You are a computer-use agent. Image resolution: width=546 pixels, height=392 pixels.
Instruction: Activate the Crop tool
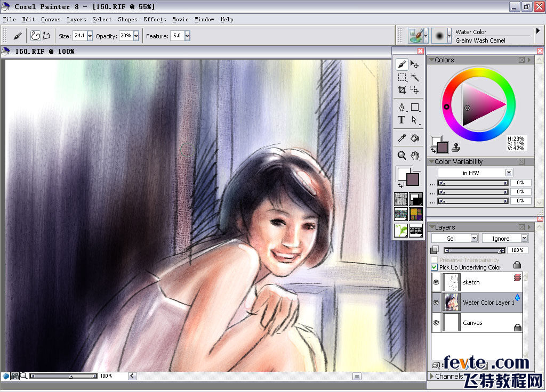[402, 90]
